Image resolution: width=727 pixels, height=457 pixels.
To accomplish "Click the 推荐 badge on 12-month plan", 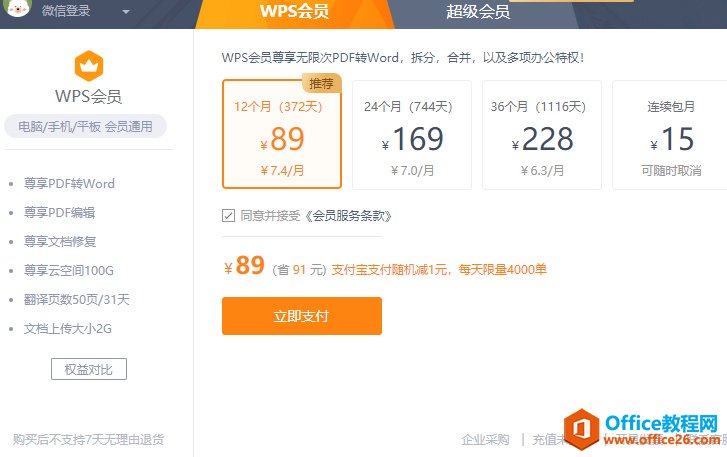I will pos(322,83).
